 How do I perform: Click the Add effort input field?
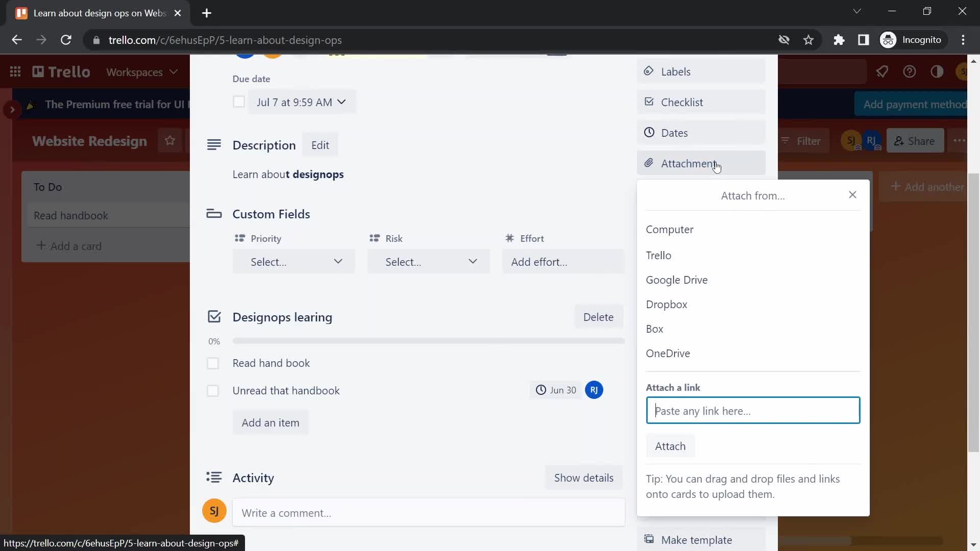pyautogui.click(x=563, y=262)
